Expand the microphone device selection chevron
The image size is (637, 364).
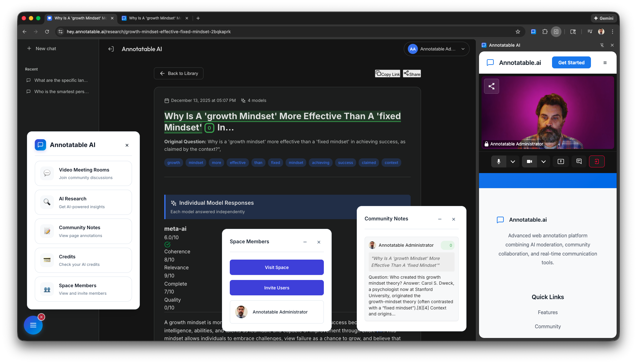pyautogui.click(x=513, y=161)
